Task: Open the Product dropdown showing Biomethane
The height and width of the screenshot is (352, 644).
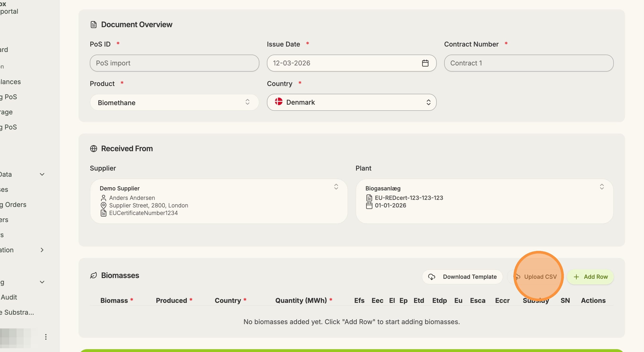Action: tap(174, 103)
